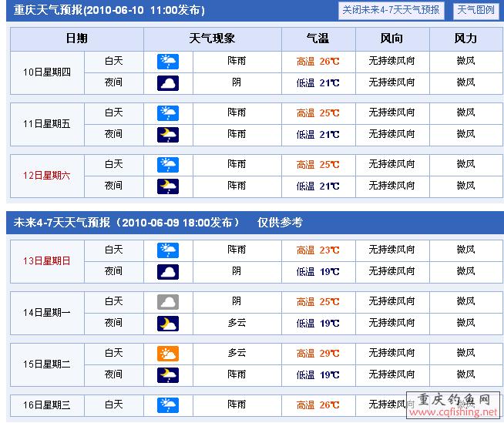The width and height of the screenshot is (504, 423).
Task: Click the 高温 25℃ value for 14日
Action: click(318, 302)
